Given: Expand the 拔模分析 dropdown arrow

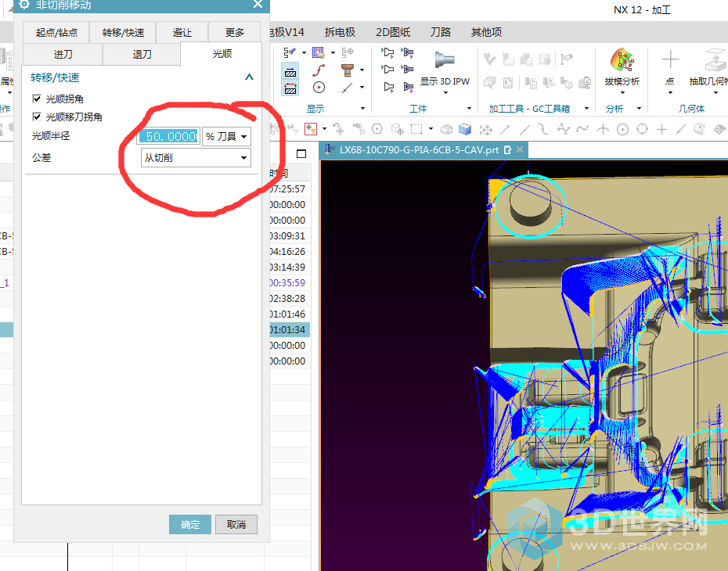Looking at the screenshot, I should click(x=622, y=92).
